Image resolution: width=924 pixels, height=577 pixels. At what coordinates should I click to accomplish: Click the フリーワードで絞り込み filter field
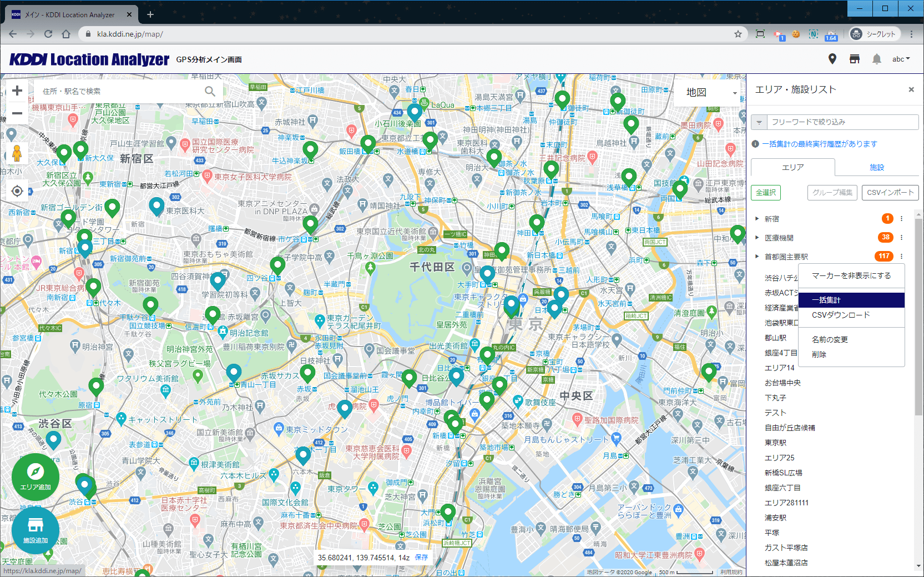(842, 122)
